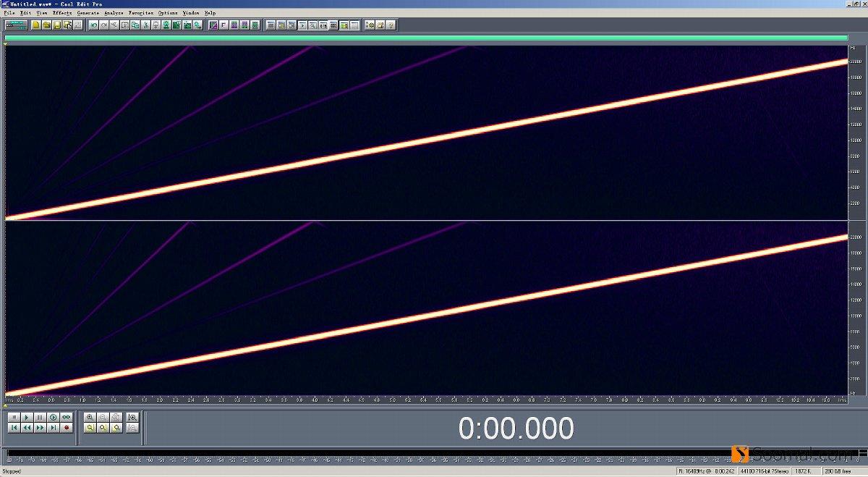The height and width of the screenshot is (477, 868).
Task: Click the cursor frequency readout status cell
Action: point(708,471)
